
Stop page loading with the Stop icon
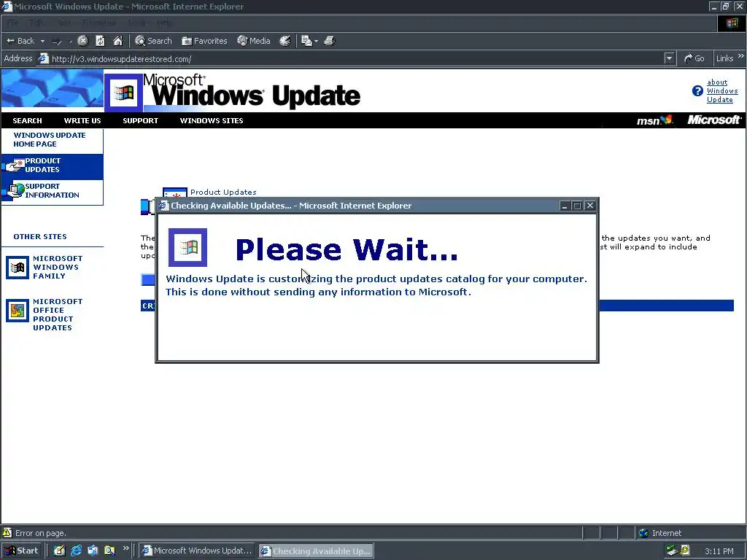point(83,41)
